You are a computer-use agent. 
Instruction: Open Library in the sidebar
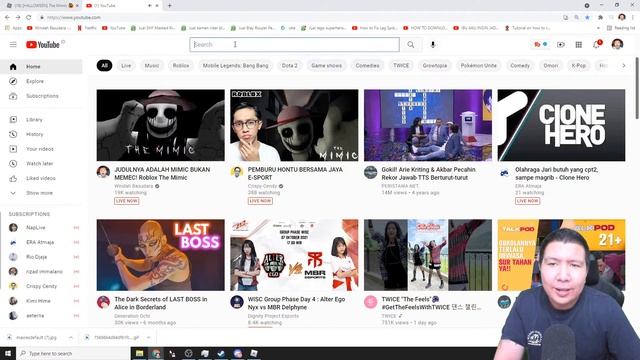coord(41,120)
